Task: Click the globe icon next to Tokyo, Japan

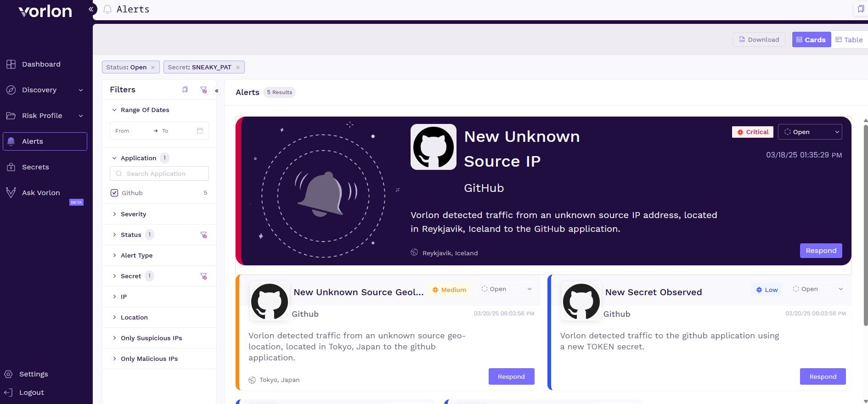Action: click(x=252, y=380)
